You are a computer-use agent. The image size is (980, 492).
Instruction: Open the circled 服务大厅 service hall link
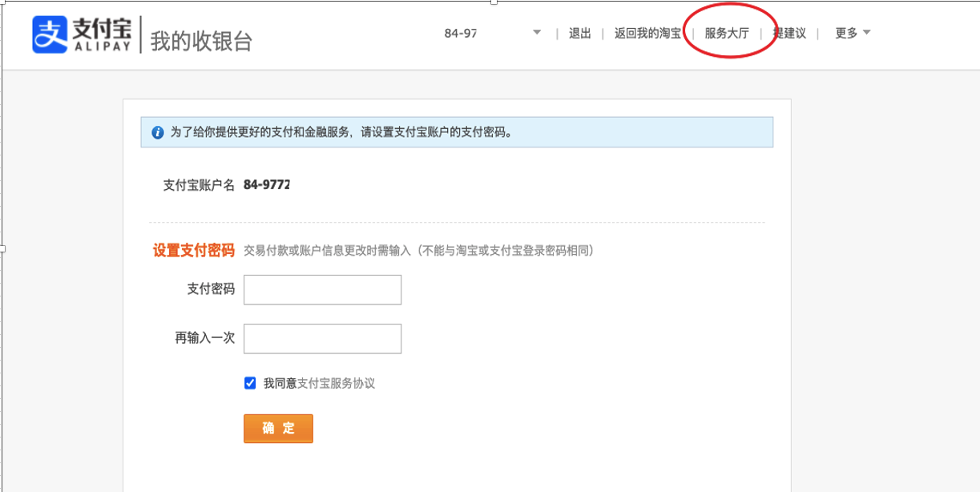point(726,34)
